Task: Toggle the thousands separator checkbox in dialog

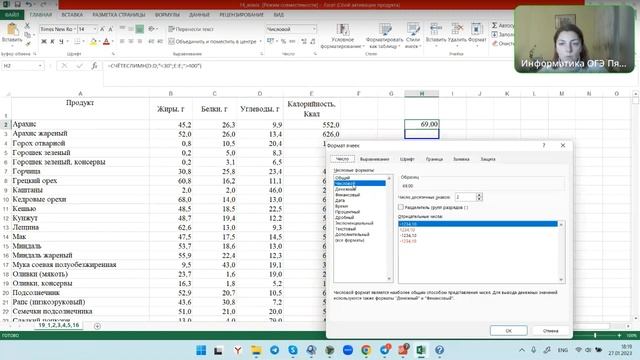Action: (401, 207)
